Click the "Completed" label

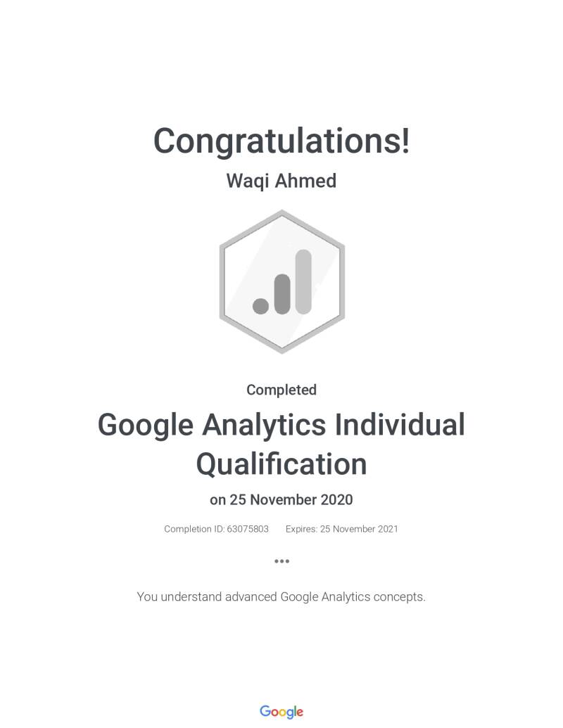tap(281, 390)
